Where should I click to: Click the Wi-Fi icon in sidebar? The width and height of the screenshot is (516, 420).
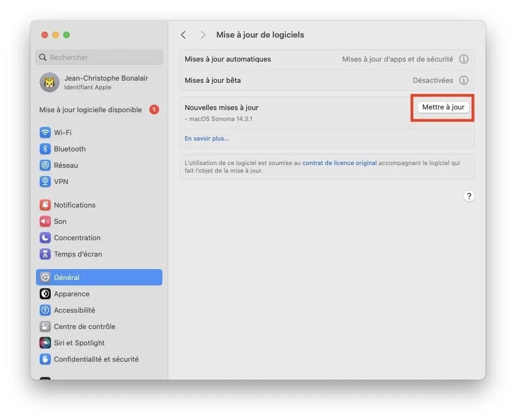pyautogui.click(x=45, y=132)
